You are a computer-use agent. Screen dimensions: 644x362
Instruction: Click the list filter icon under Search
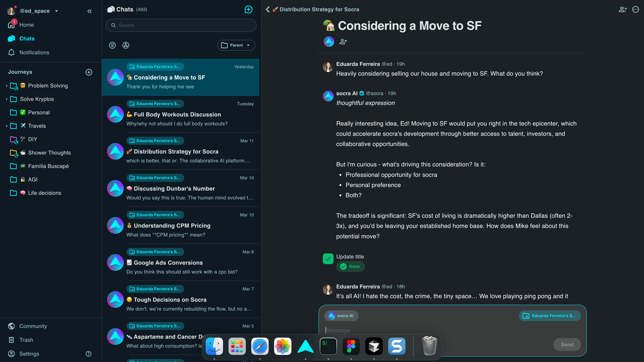point(112,45)
